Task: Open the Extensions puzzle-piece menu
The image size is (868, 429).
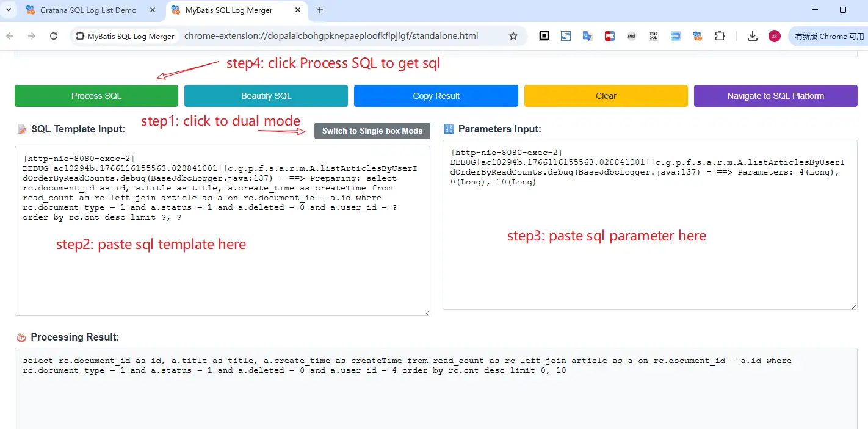Action: (720, 36)
